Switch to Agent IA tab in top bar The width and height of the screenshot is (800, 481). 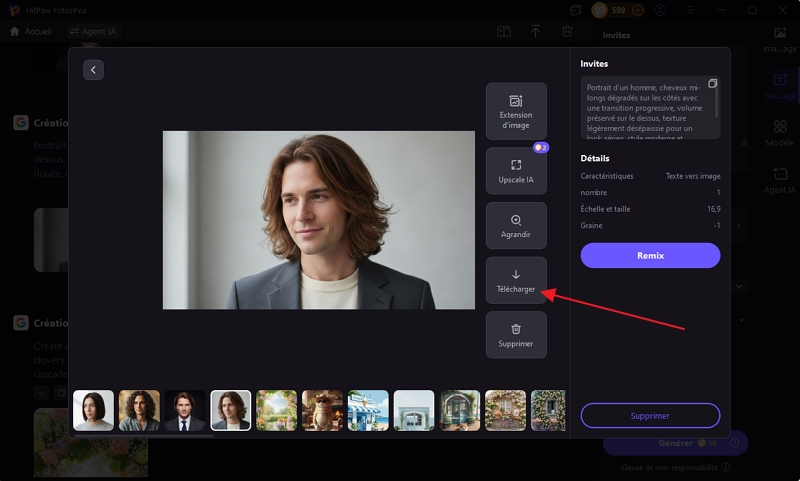tap(93, 31)
